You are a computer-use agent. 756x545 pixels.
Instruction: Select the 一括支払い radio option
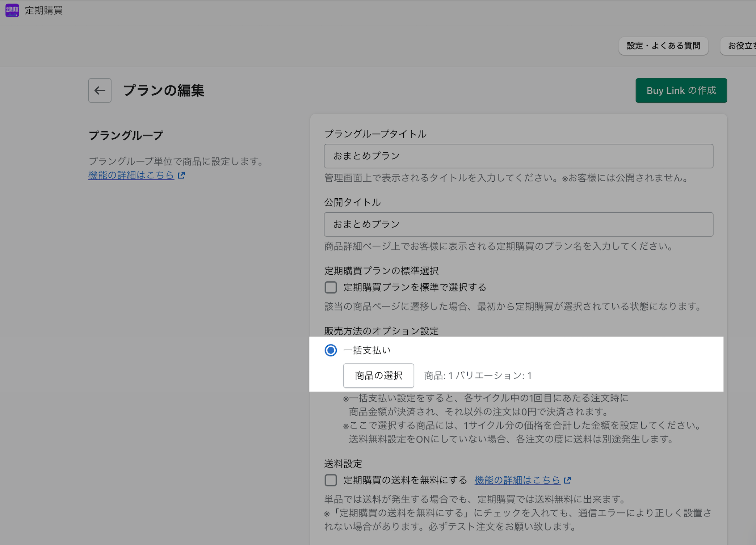coord(331,350)
